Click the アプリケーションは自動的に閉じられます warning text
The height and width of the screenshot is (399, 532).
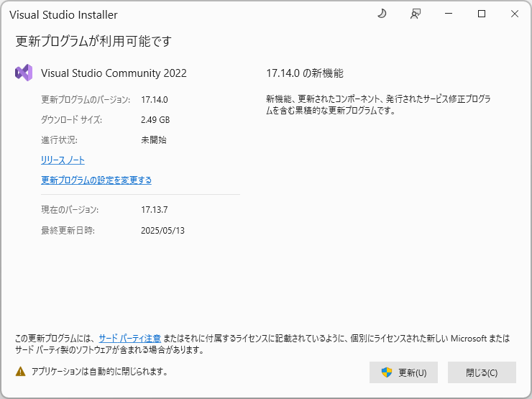[x=100, y=372]
